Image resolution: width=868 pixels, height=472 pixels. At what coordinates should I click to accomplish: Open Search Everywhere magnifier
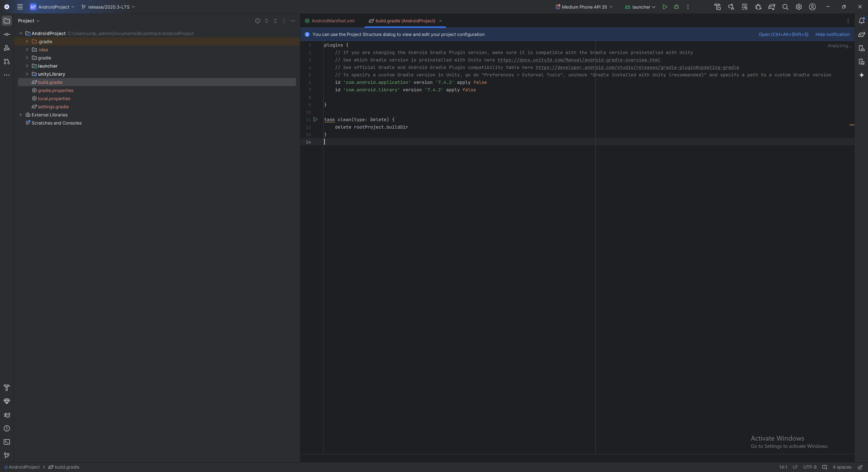[785, 7]
